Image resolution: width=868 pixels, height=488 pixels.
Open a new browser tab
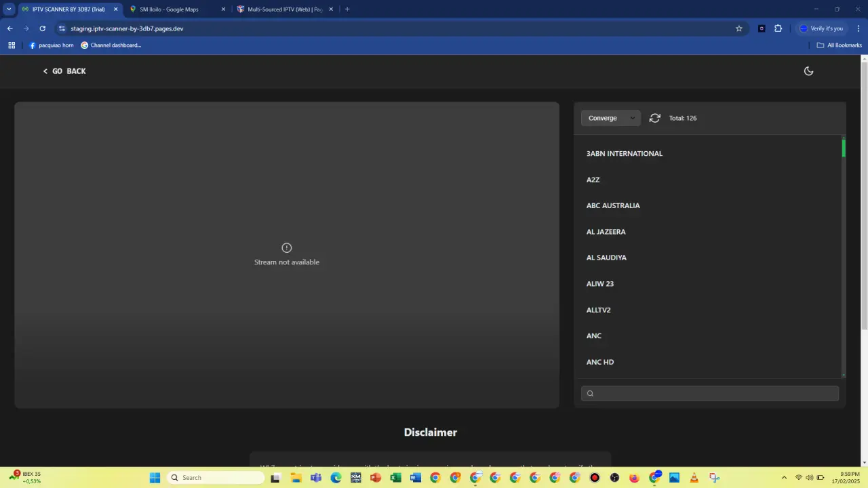pyautogui.click(x=347, y=9)
